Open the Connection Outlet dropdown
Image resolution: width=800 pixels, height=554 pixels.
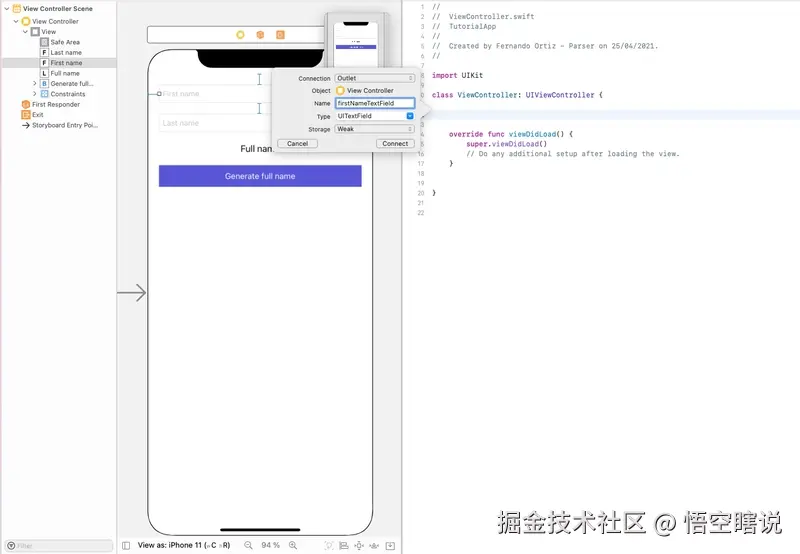375,78
